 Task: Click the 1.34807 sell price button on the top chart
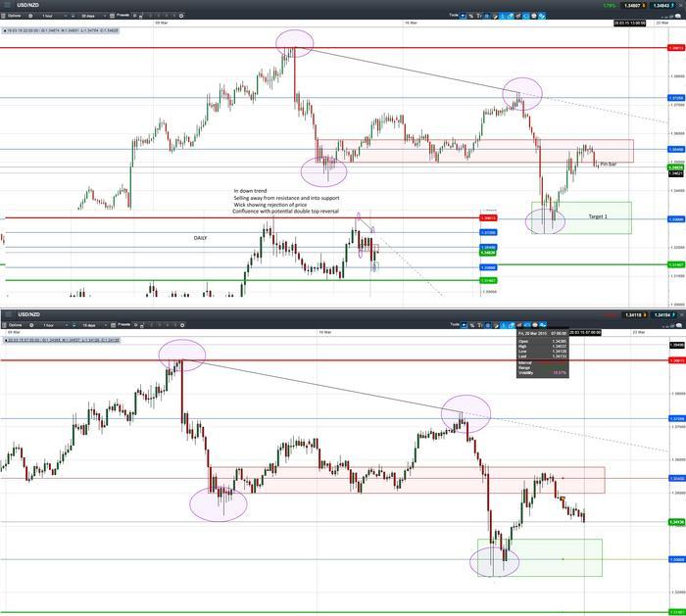(x=633, y=6)
